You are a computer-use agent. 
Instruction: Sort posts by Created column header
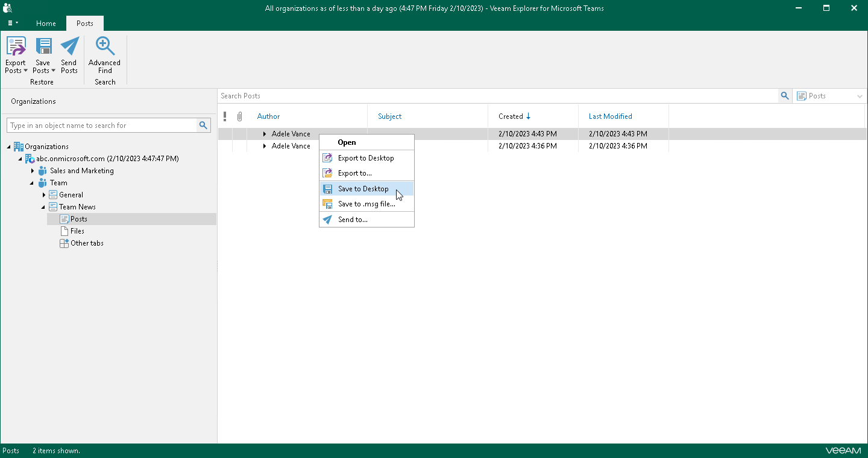(x=511, y=116)
